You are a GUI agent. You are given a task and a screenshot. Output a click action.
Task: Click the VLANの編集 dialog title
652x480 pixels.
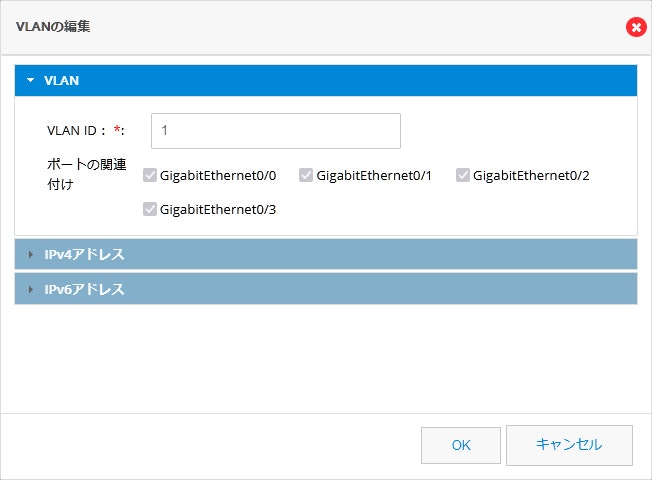click(x=53, y=27)
